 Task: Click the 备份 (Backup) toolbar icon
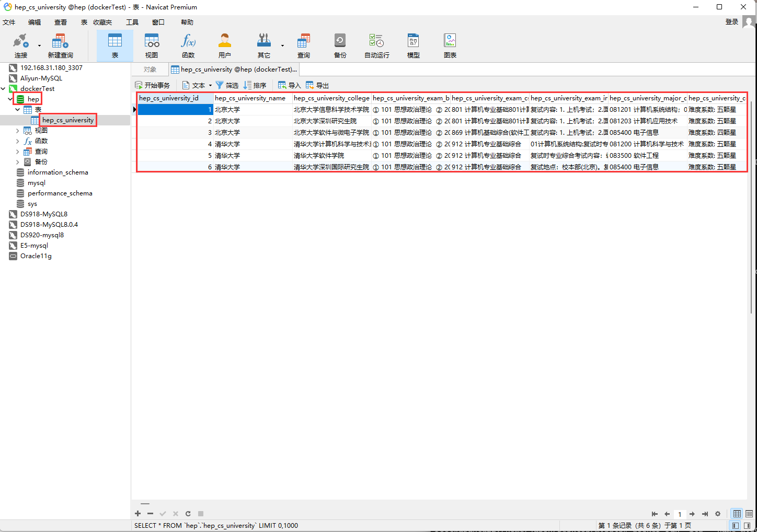[340, 45]
